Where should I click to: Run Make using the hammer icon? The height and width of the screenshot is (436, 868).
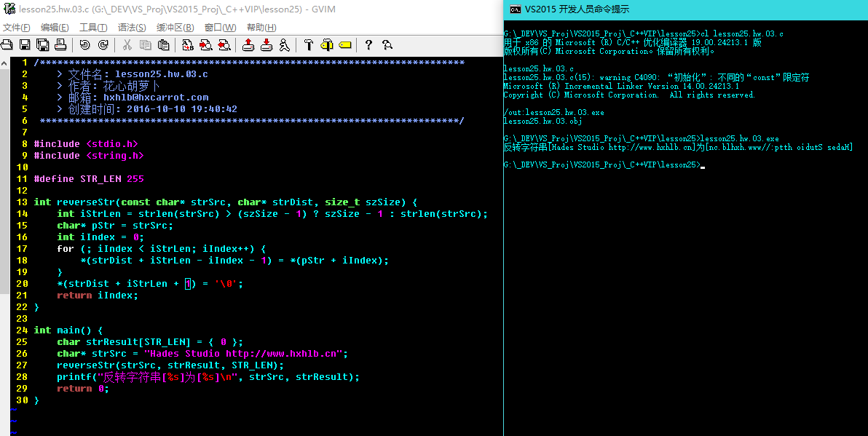[x=309, y=45]
